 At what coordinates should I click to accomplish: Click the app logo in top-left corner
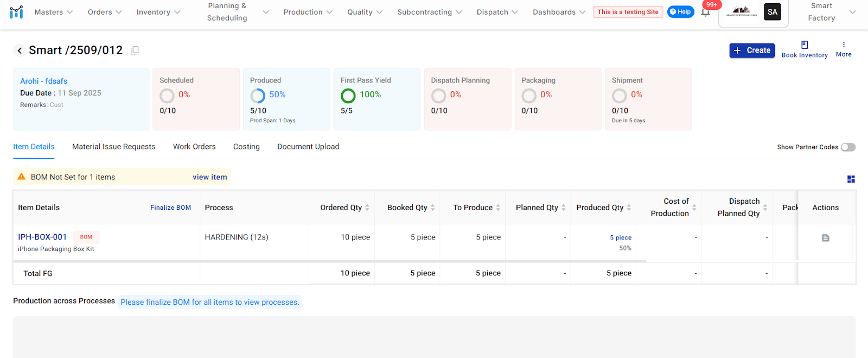[x=16, y=12]
